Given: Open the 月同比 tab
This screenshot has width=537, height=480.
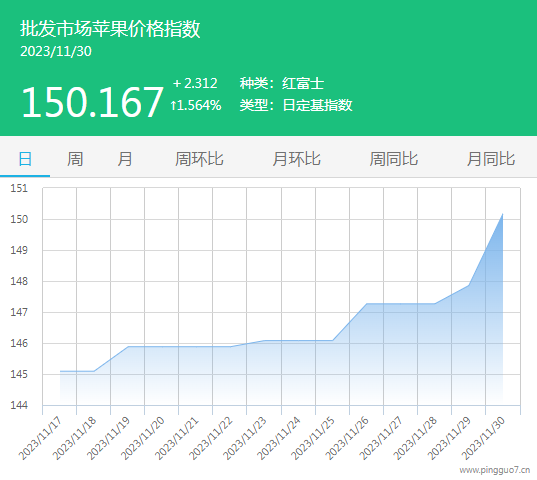Looking at the screenshot, I should (491, 159).
